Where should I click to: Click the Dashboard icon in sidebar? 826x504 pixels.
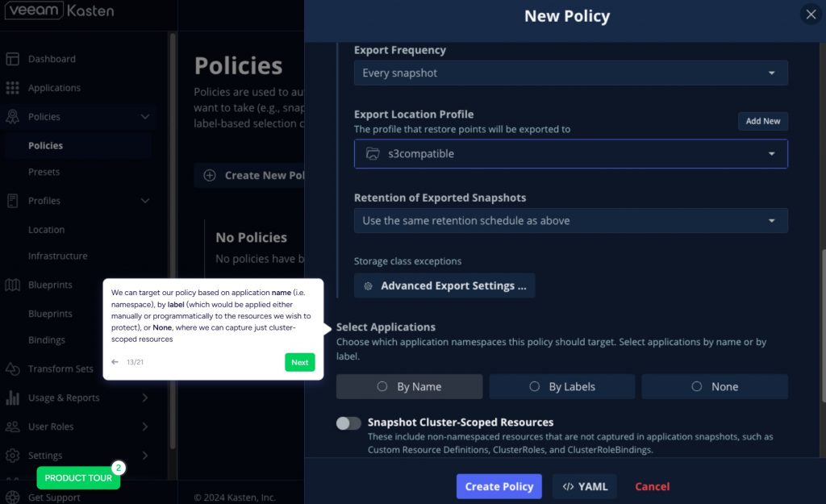tap(13, 59)
